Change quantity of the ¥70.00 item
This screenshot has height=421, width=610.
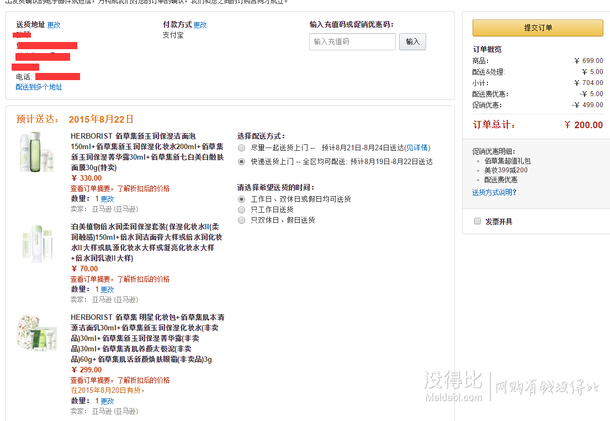tap(107, 290)
